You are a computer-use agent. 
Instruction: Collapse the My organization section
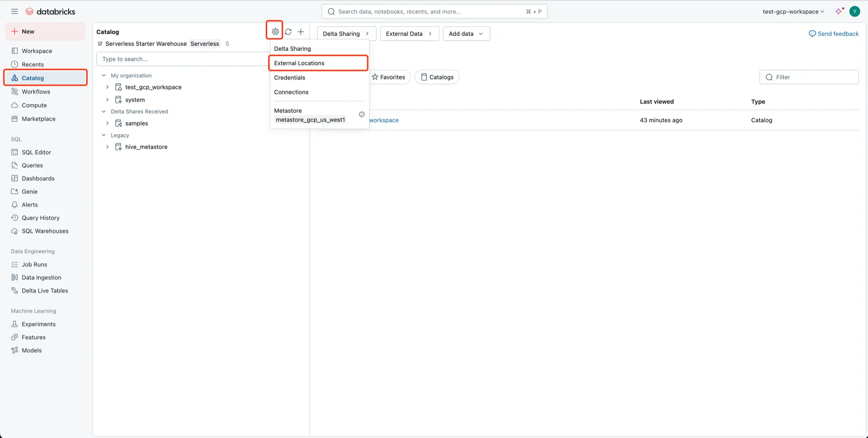pos(104,76)
